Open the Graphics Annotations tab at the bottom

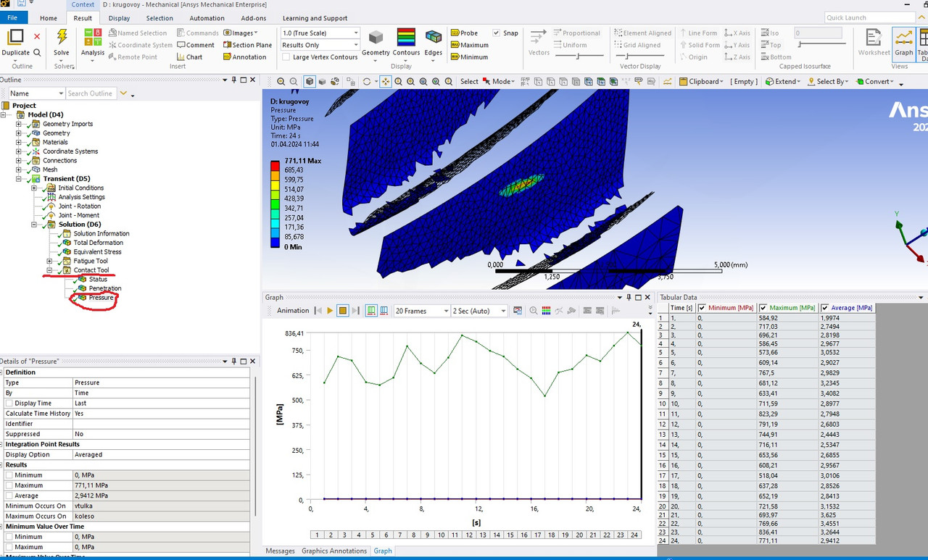334,551
